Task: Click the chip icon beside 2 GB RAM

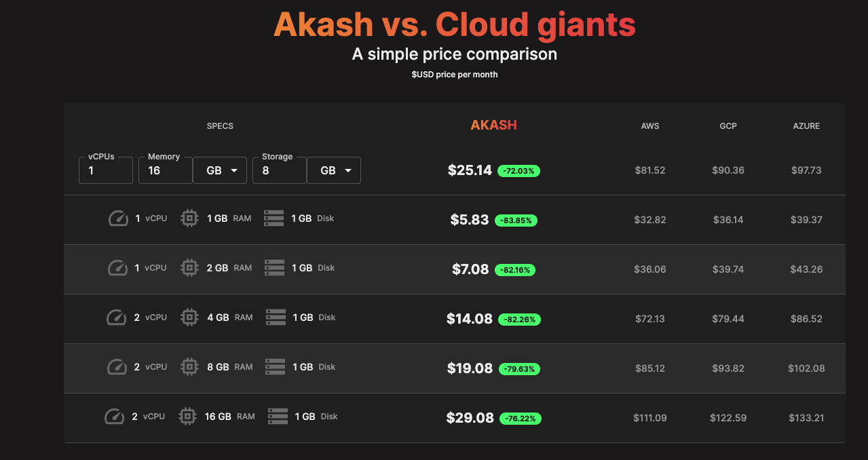Action: [189, 268]
